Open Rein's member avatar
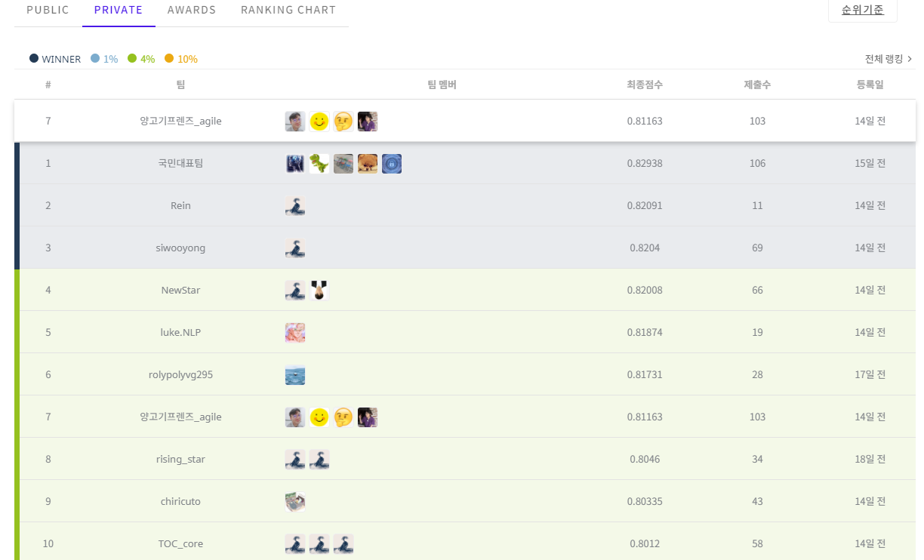The image size is (924, 560). point(295,206)
